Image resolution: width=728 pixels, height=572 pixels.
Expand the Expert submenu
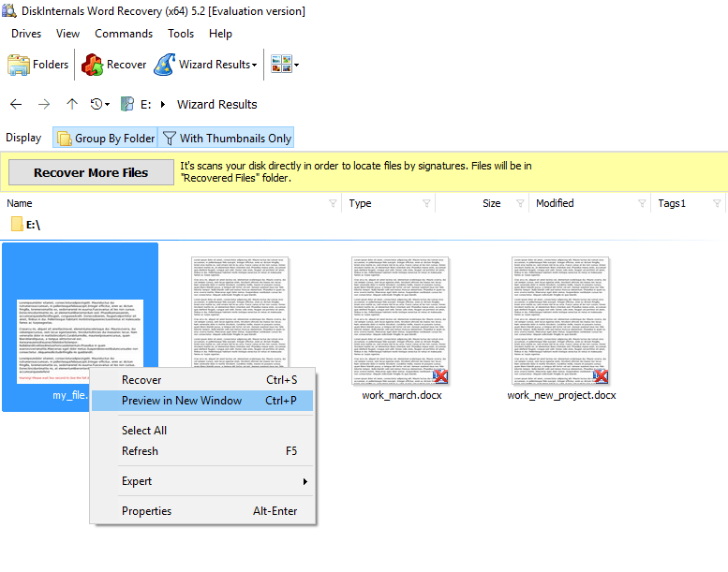point(201,481)
